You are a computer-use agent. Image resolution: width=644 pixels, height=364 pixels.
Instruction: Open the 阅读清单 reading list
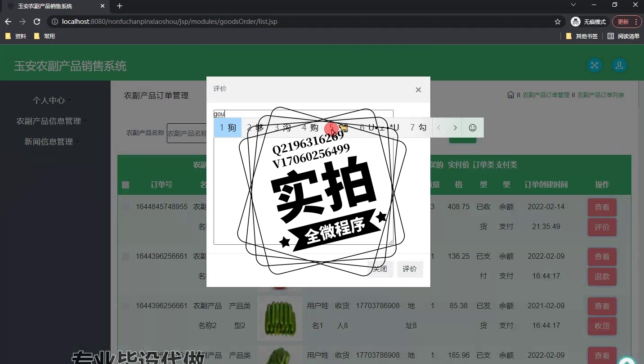pyautogui.click(x=623, y=36)
